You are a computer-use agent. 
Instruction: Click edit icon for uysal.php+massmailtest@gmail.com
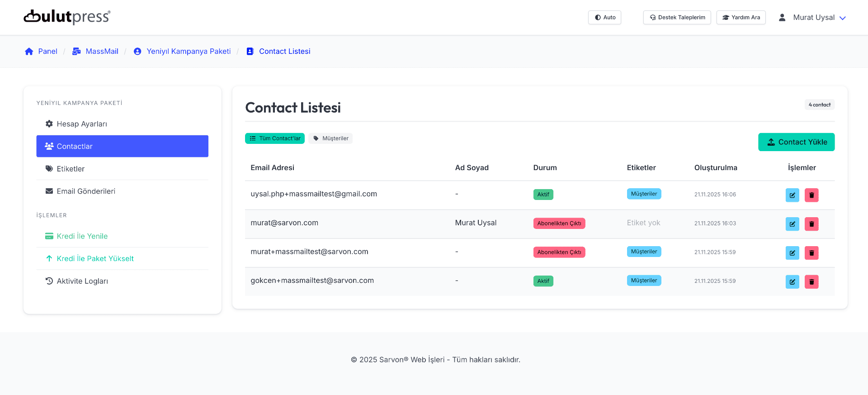coord(792,195)
